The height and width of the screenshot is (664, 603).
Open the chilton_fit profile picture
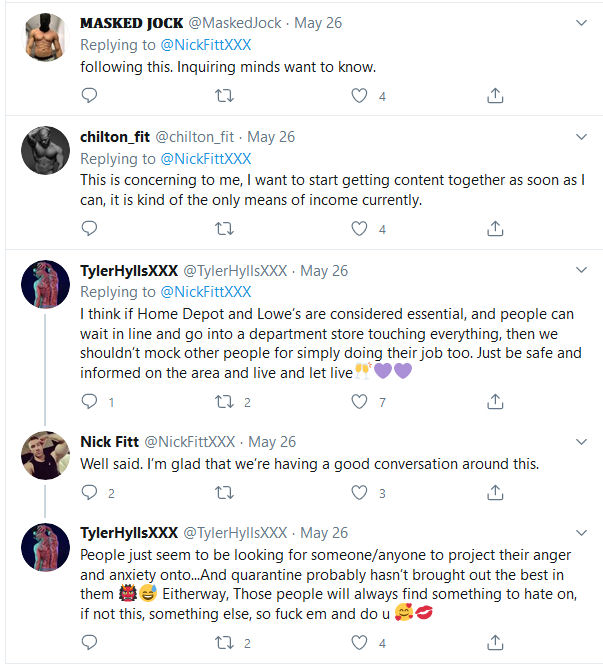pos(44,153)
